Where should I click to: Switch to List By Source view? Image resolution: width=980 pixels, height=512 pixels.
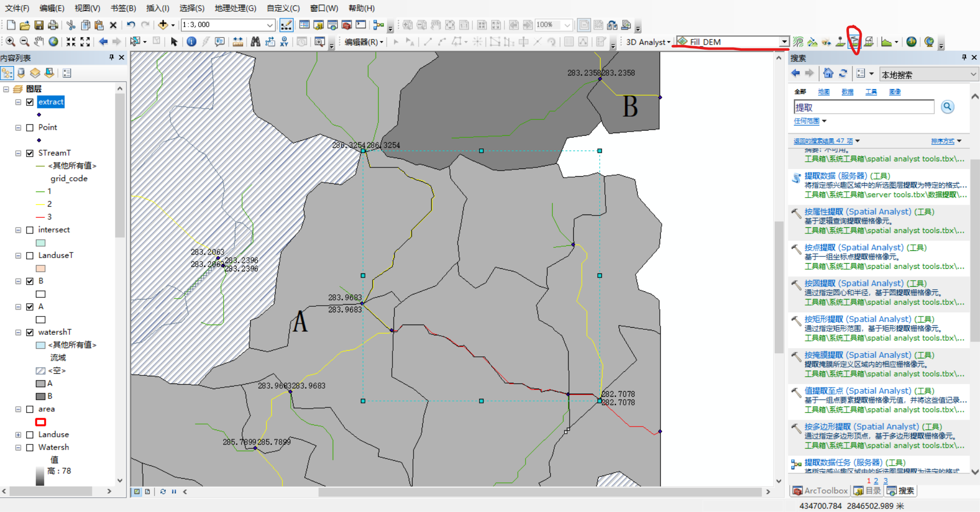point(21,73)
